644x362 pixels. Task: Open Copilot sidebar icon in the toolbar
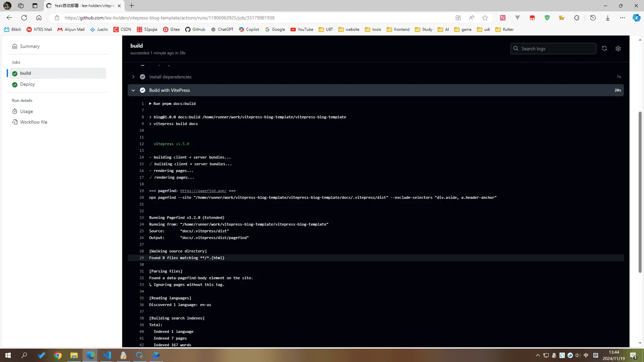(x=636, y=18)
